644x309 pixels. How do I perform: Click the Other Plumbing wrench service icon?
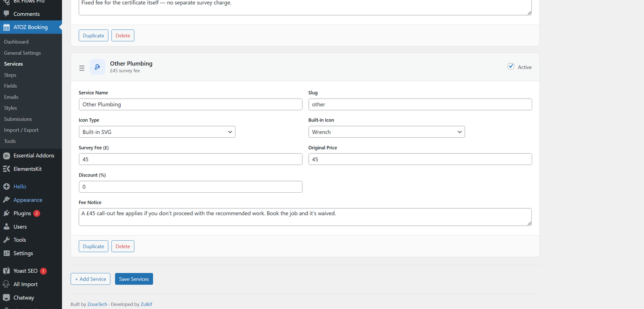[x=97, y=67]
